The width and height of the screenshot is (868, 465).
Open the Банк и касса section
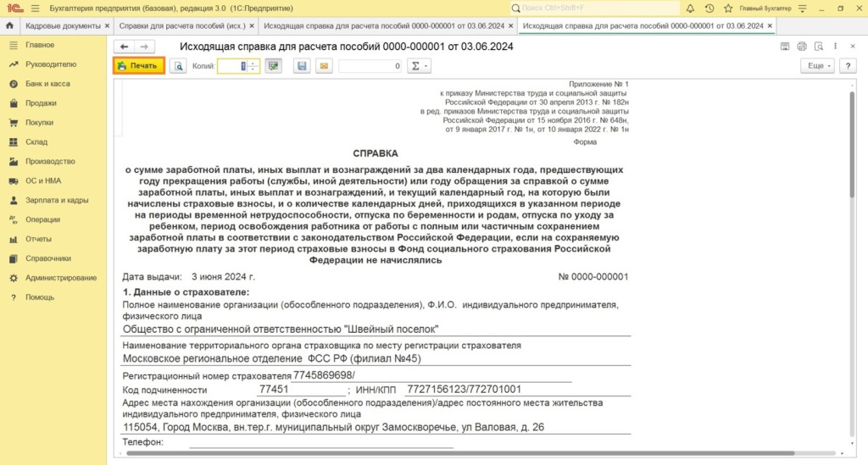click(x=47, y=84)
